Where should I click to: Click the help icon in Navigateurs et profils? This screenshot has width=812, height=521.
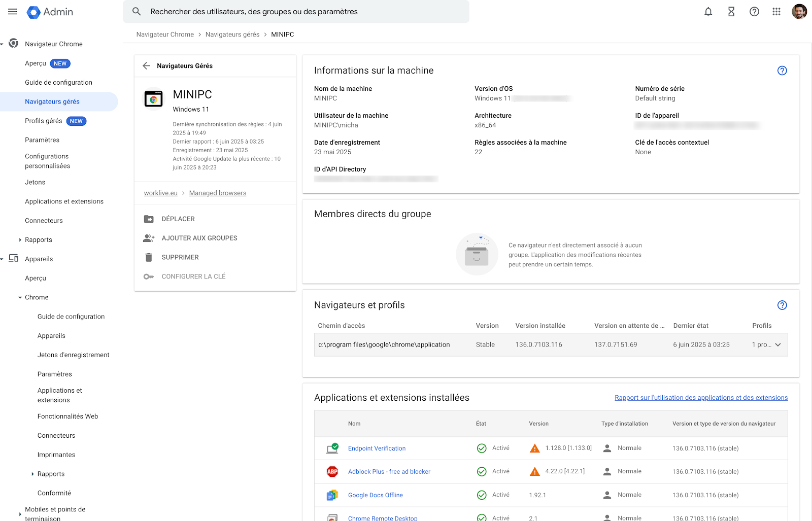coord(782,305)
